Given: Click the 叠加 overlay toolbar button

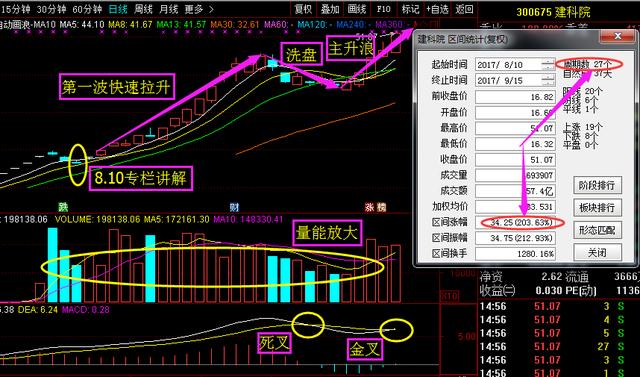Looking at the screenshot, I should click(330, 9).
